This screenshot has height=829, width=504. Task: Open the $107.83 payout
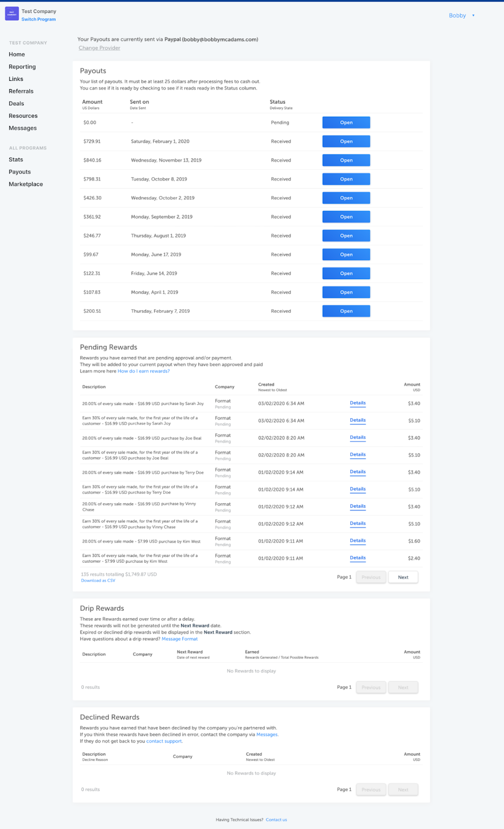346,292
